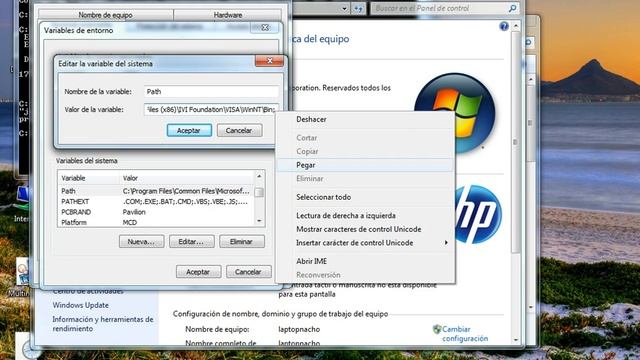Viewport: 640px width, 360px height.
Task: Click the refresh icon next to address bar
Action: point(358,8)
